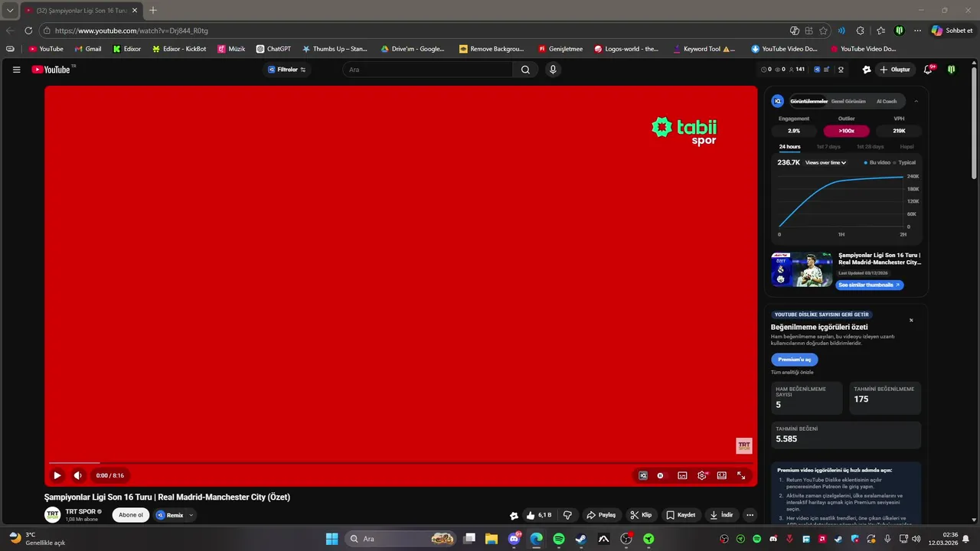This screenshot has height=551, width=980.
Task: Mute the video volume icon
Action: pos(77,475)
